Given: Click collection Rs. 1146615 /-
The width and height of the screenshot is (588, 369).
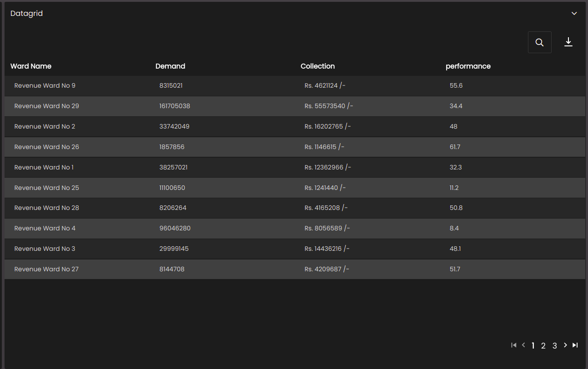Looking at the screenshot, I should pyautogui.click(x=324, y=147).
